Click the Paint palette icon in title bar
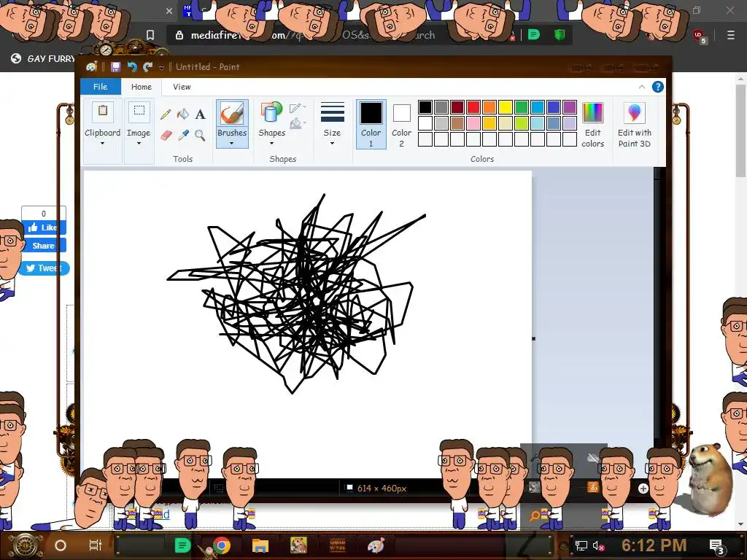This screenshot has height=560, width=747. pyautogui.click(x=91, y=67)
